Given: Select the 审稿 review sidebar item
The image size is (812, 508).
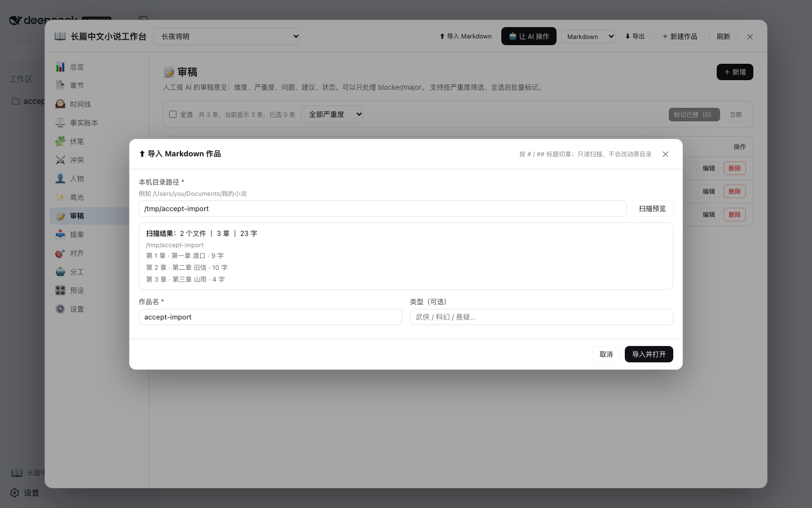Looking at the screenshot, I should click(x=90, y=216).
